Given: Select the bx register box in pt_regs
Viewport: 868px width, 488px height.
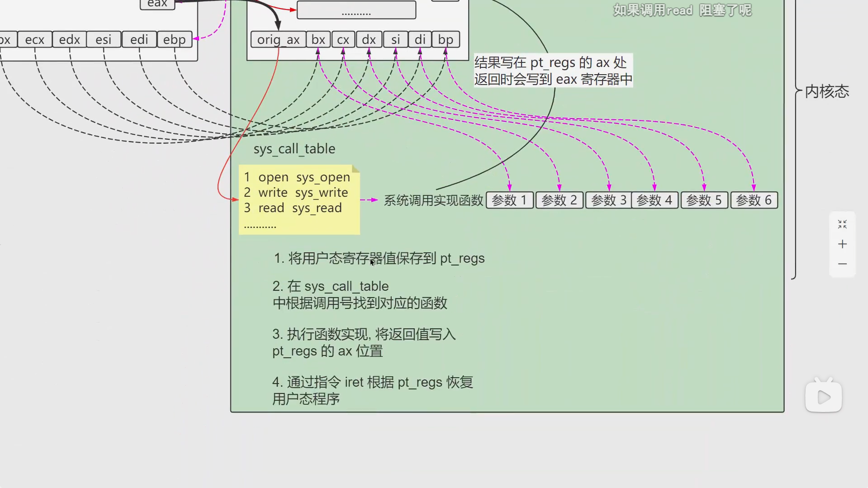Looking at the screenshot, I should (x=318, y=39).
